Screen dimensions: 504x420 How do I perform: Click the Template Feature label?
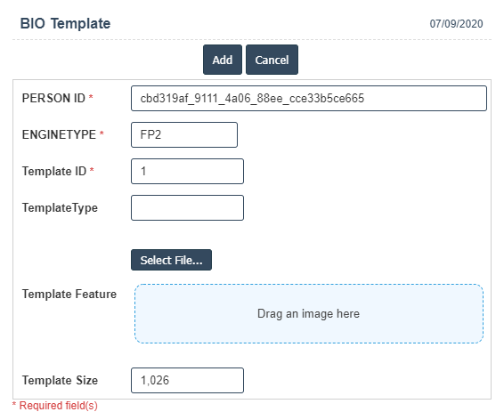click(69, 295)
